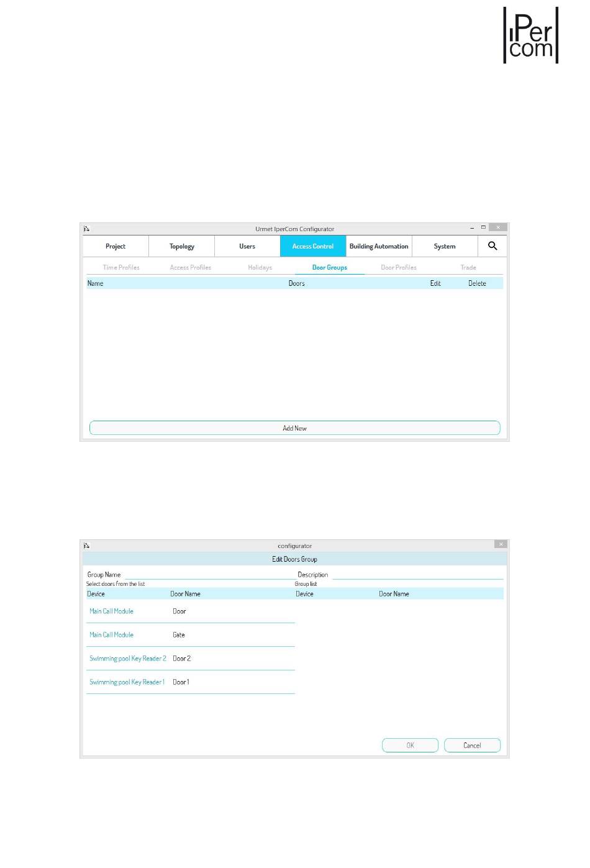Close the Edit Doors Group dialog
The image size is (590, 868).
(501, 544)
